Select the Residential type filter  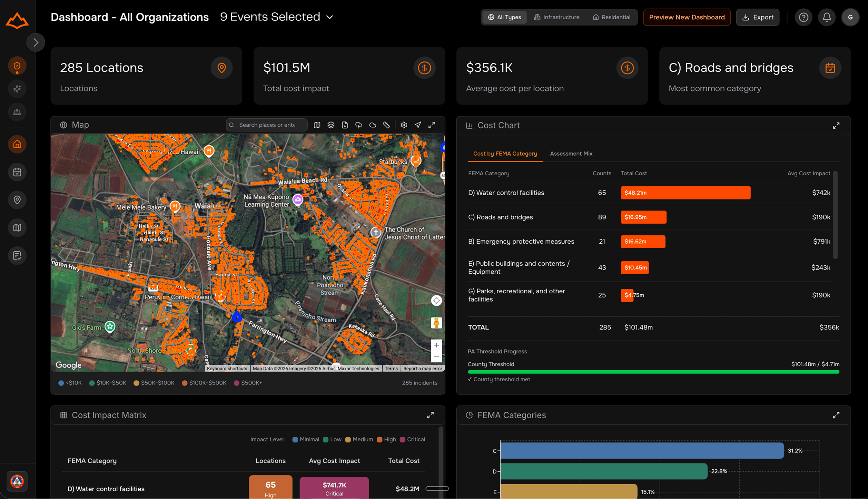point(611,17)
